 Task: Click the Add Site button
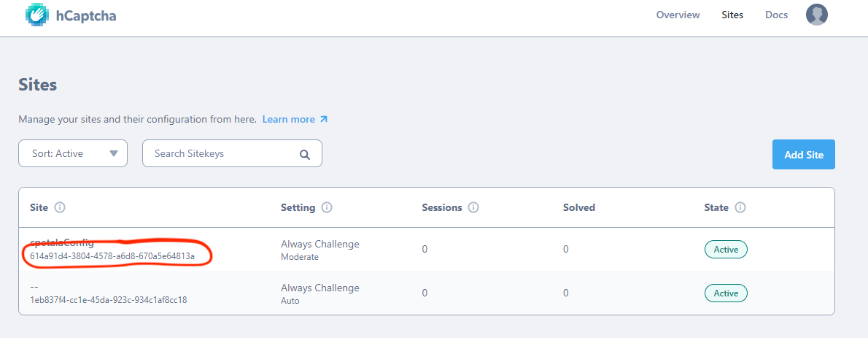(x=803, y=155)
